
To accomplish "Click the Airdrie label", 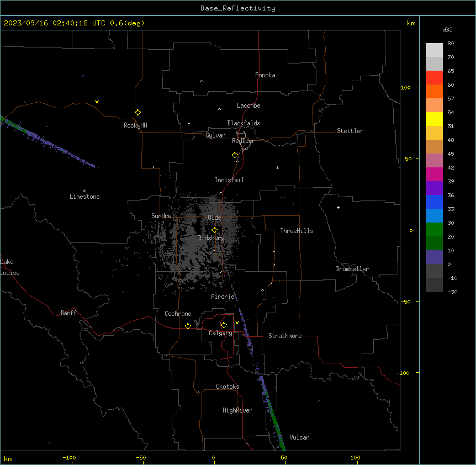I will (x=223, y=297).
